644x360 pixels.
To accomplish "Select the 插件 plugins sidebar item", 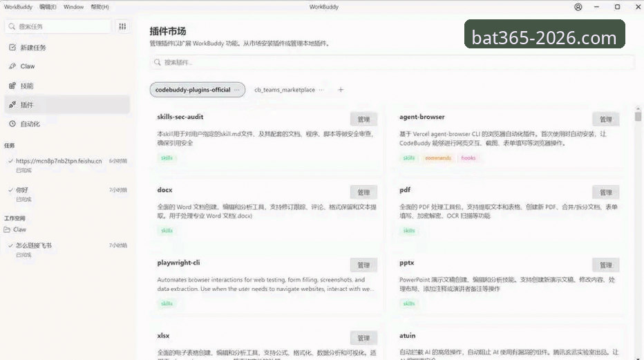I will click(x=67, y=104).
